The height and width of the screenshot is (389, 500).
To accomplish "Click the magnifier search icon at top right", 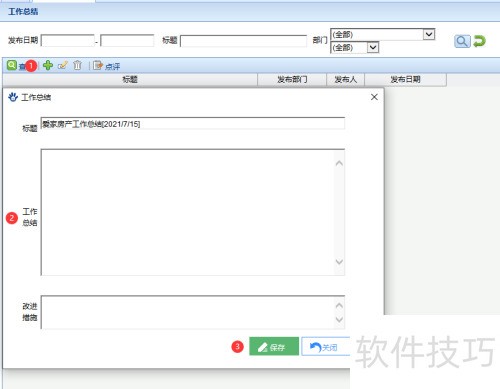I will 462,41.
